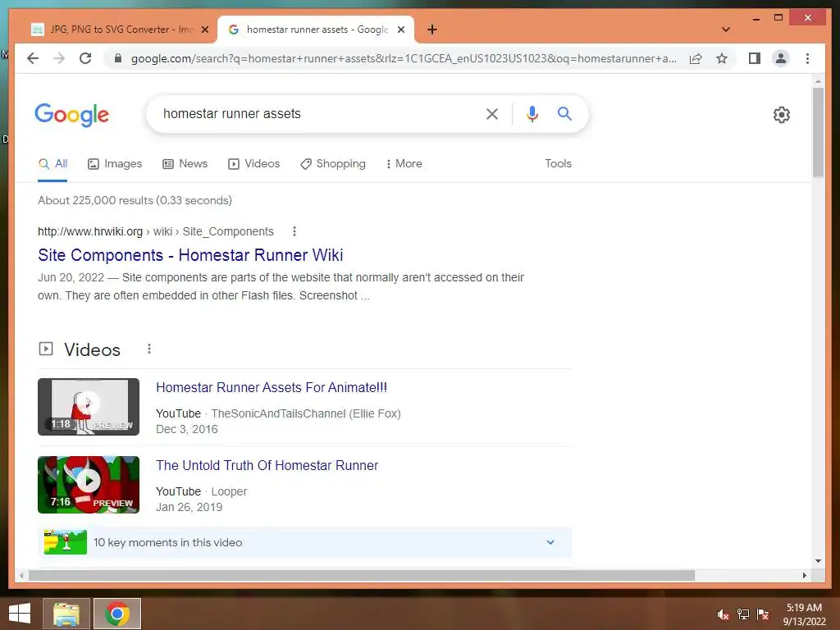Viewport: 840px width, 630px height.
Task: Click the Chrome taskbar icon
Action: point(117,614)
